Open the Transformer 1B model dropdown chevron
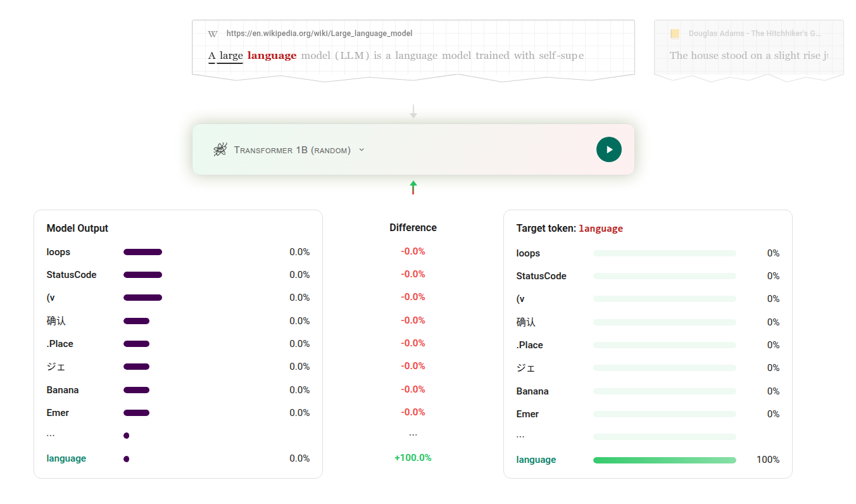The width and height of the screenshot is (856, 504). pyautogui.click(x=362, y=150)
